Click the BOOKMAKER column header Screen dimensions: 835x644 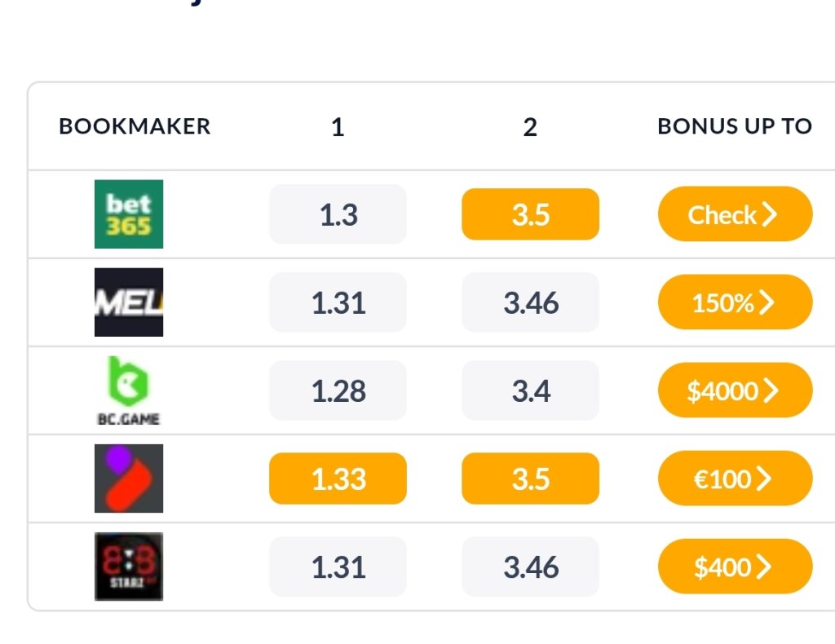pyautogui.click(x=135, y=126)
